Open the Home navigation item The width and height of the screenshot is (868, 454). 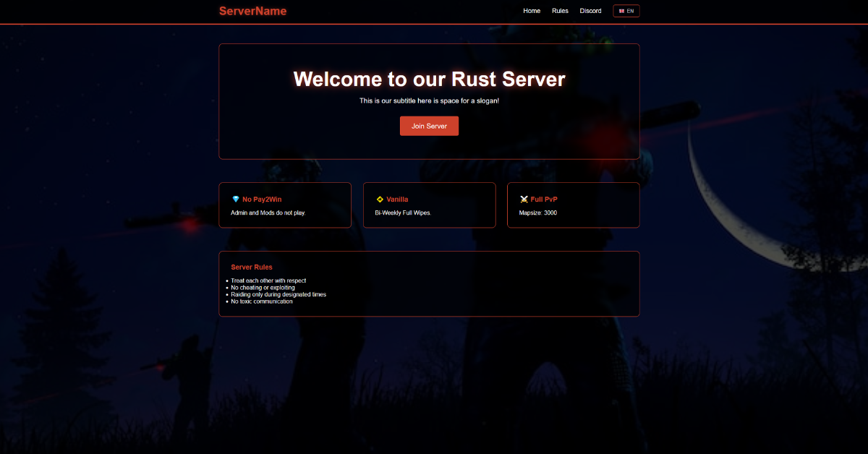tap(532, 11)
